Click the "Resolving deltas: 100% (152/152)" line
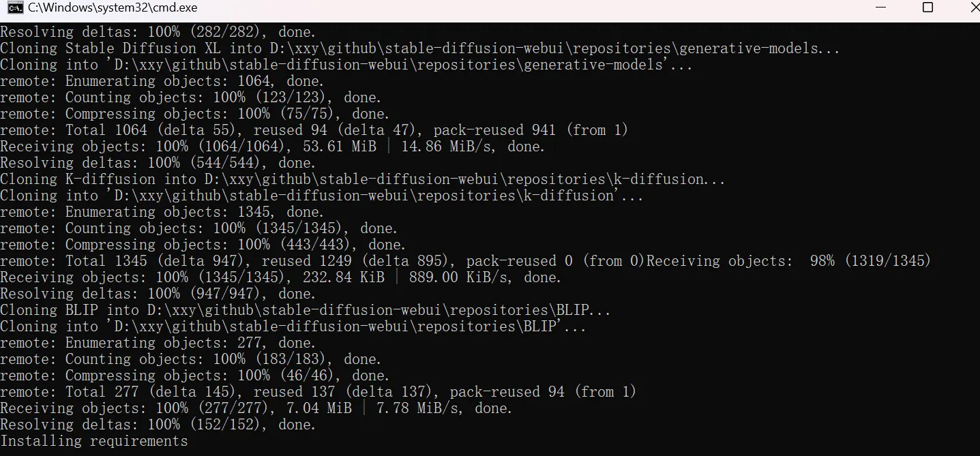The height and width of the screenshot is (456, 980). pos(158,425)
